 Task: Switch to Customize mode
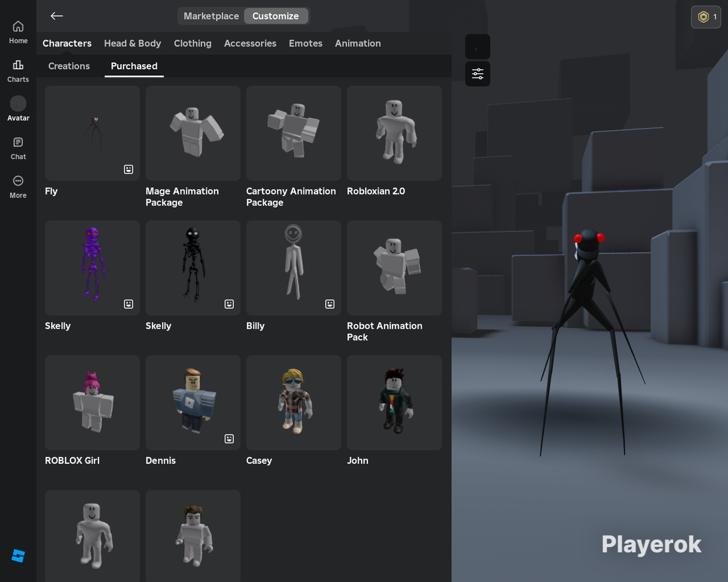[x=275, y=16]
